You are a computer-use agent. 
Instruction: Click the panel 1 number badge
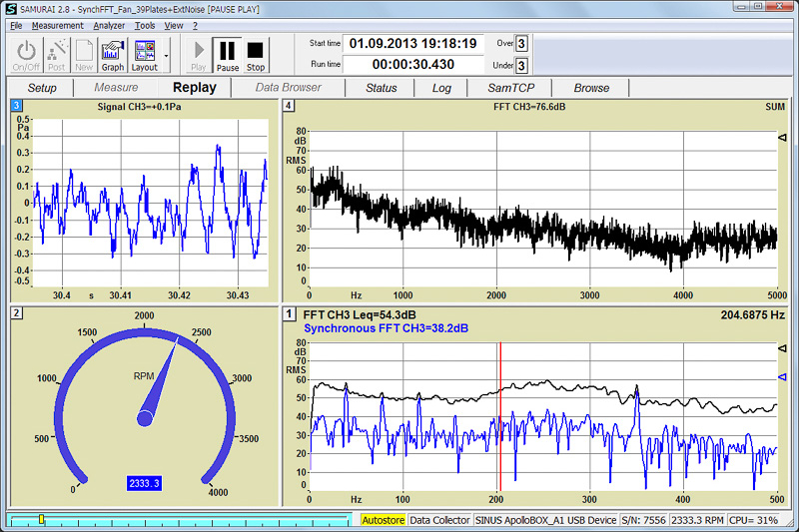(x=289, y=313)
